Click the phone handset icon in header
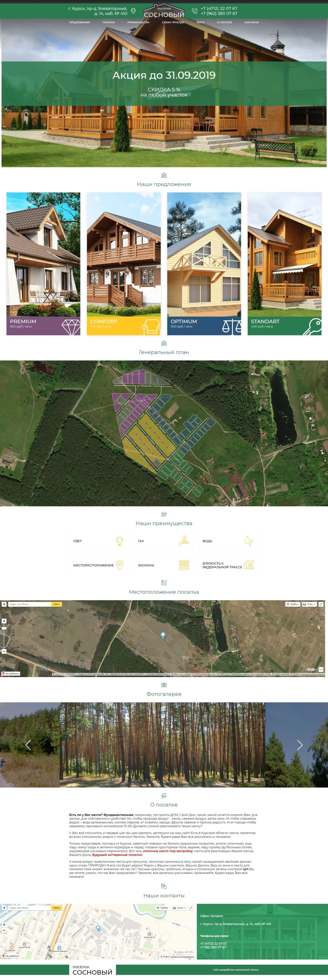328x980 pixels. coord(194,11)
